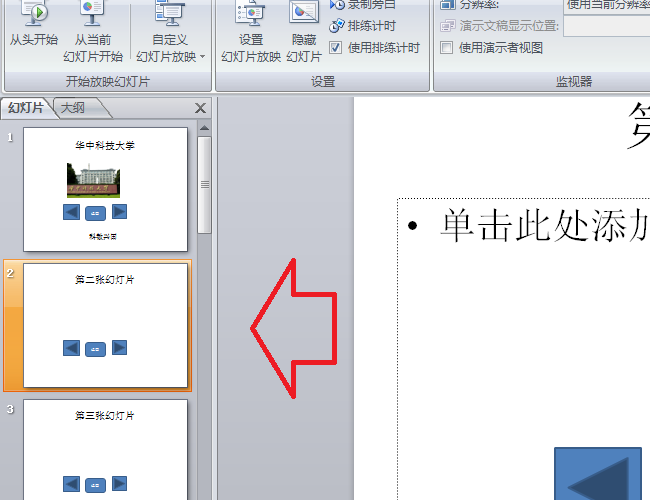Click back action button on slide 3 thumbnail

point(71,484)
